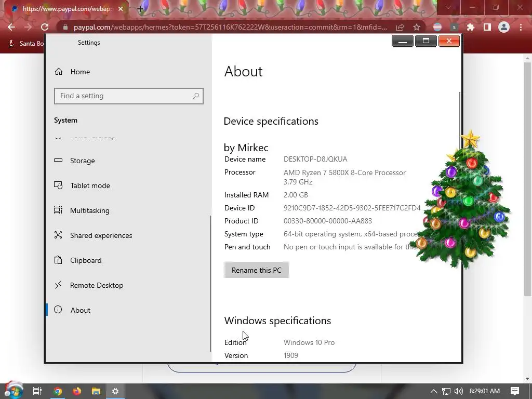Maximize the Settings window
Image resolution: width=532 pixels, height=399 pixels.
[x=426, y=41]
